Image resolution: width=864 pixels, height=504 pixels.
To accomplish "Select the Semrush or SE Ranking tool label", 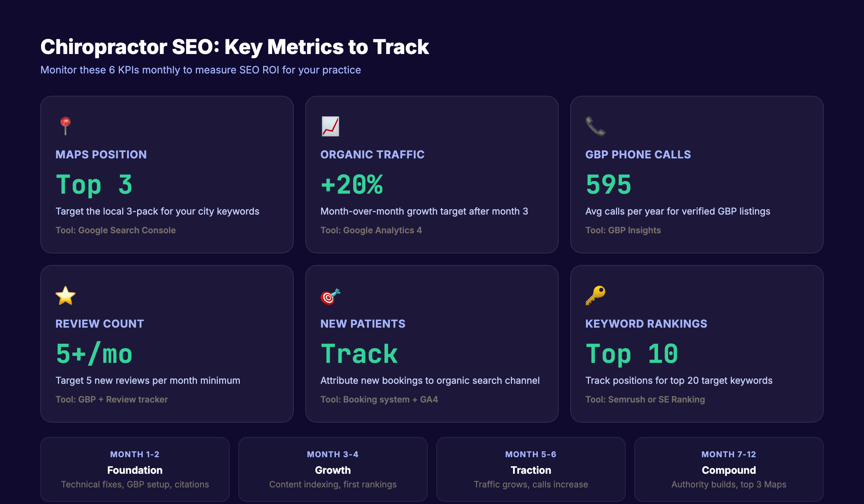I will (x=645, y=399).
